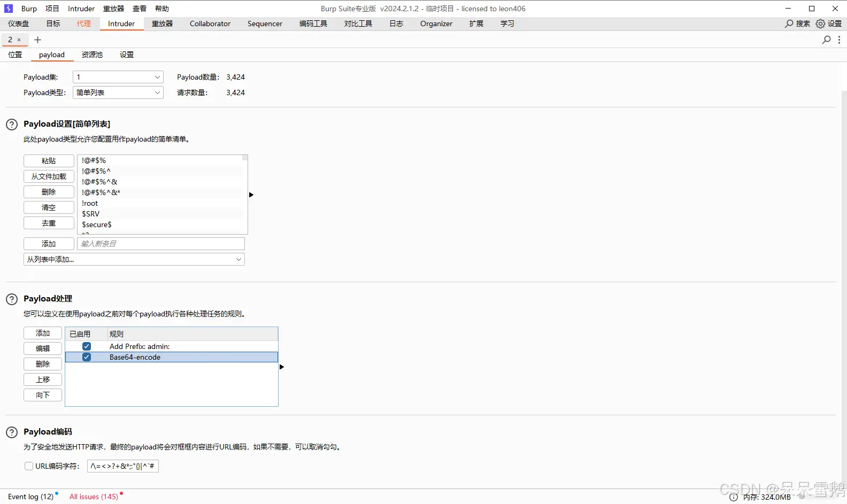The height and width of the screenshot is (504, 847).
Task: Open the Burp menu
Action: [29, 9]
